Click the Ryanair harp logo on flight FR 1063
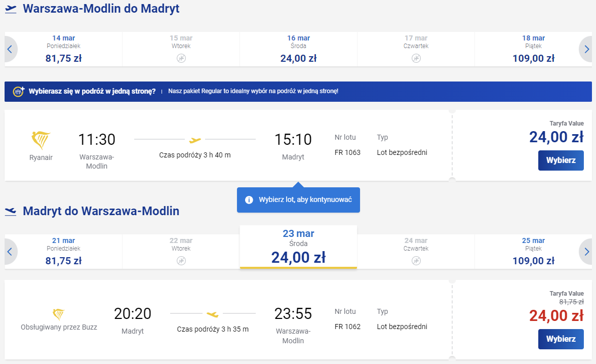This screenshot has height=364, width=596. point(41,140)
